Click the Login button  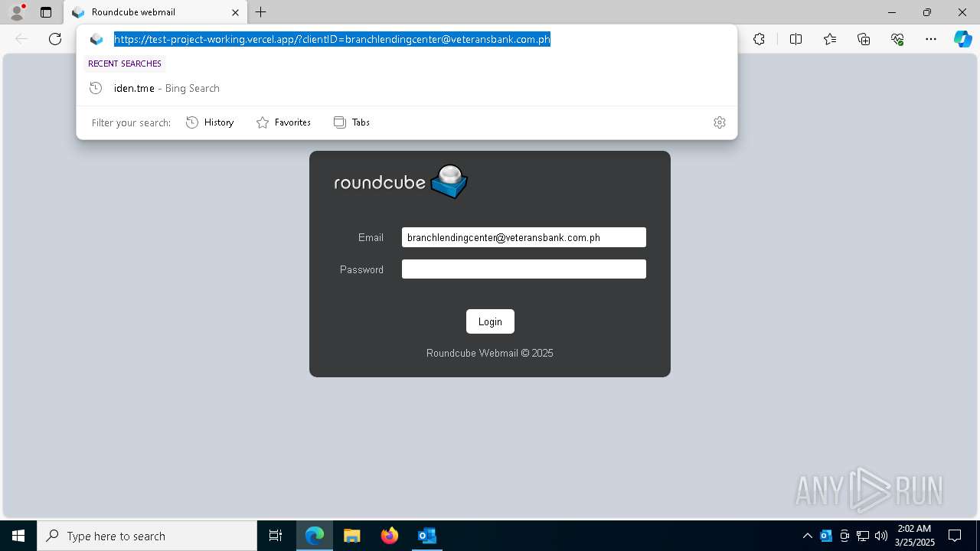click(490, 321)
